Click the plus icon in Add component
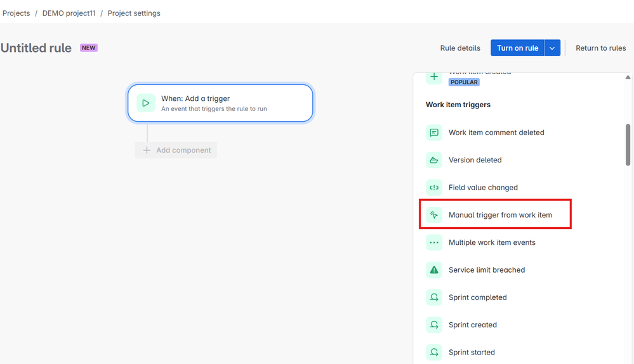This screenshot has width=634, height=364. (x=147, y=150)
